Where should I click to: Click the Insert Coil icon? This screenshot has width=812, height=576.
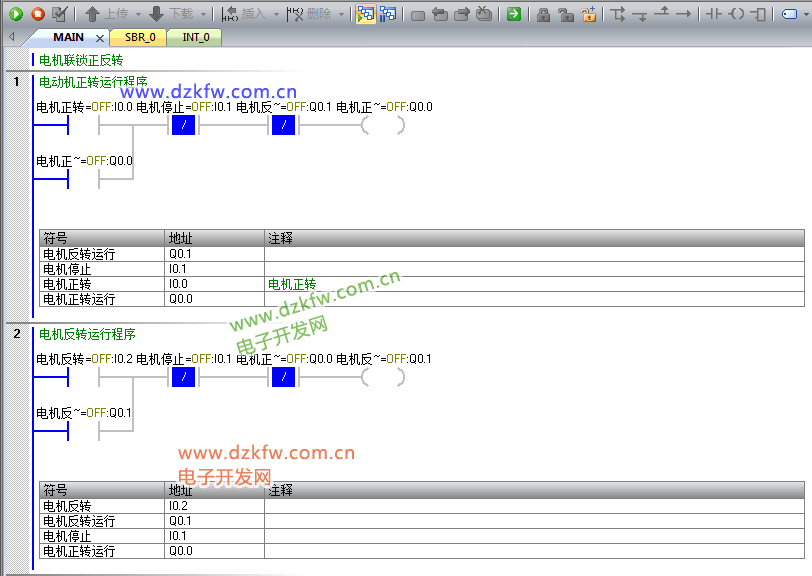(x=737, y=14)
